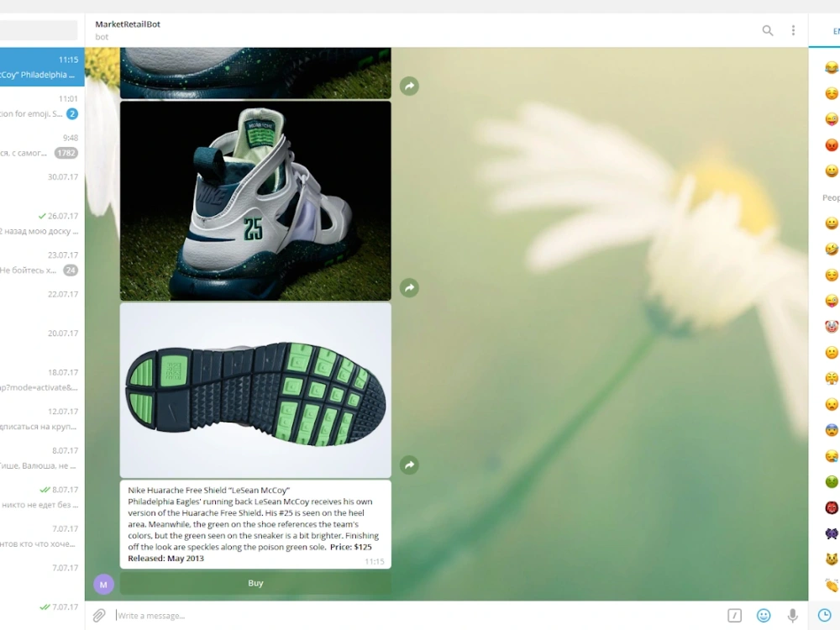Open the Nike heel #25 photo
The image size is (840, 630).
click(255, 201)
